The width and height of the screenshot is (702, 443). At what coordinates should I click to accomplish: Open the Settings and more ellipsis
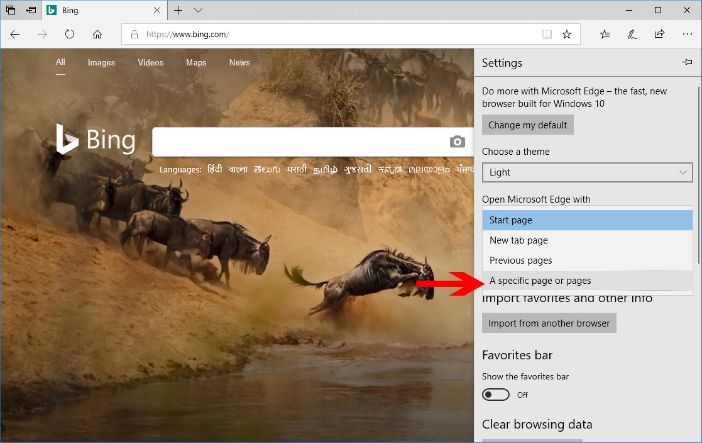tap(687, 34)
